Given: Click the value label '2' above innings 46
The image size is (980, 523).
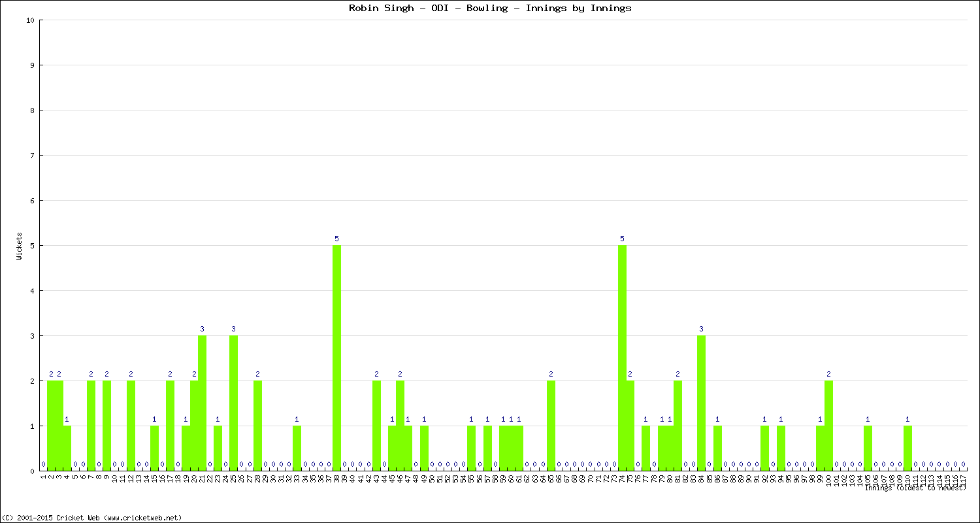Looking at the screenshot, I should coord(400,375).
